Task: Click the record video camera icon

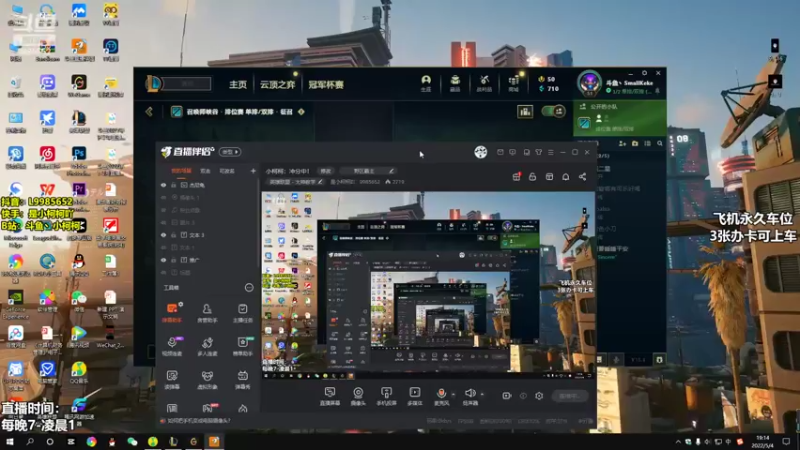Action: click(x=506, y=395)
